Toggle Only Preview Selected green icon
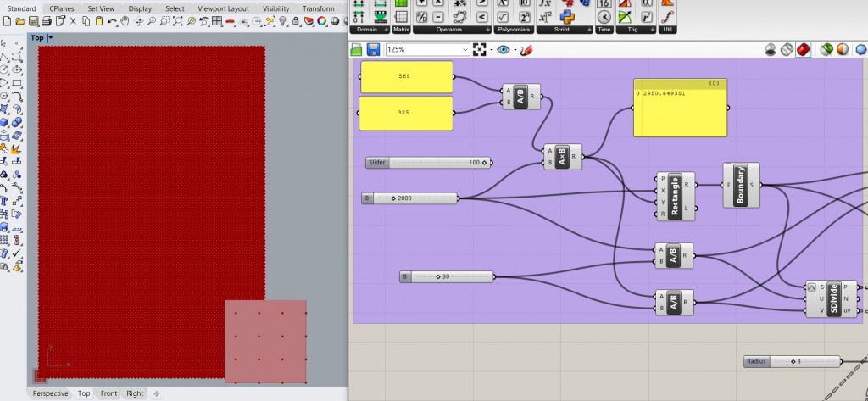 pos(826,50)
